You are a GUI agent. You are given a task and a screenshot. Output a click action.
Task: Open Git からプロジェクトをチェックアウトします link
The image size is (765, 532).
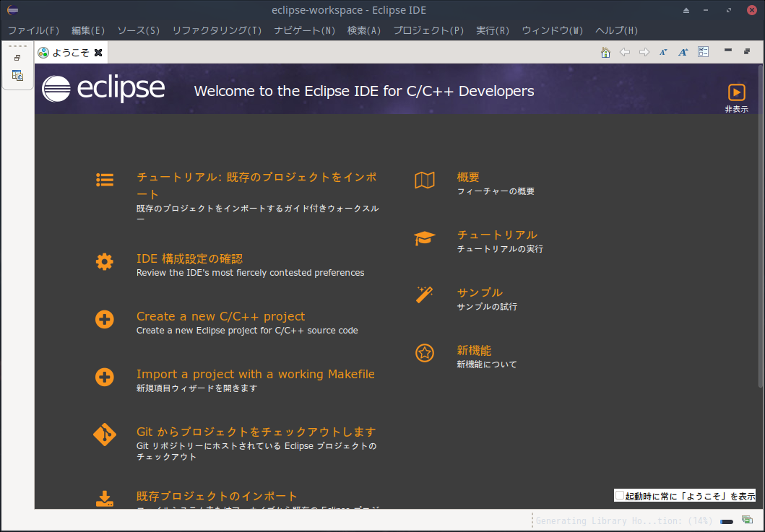point(256,432)
